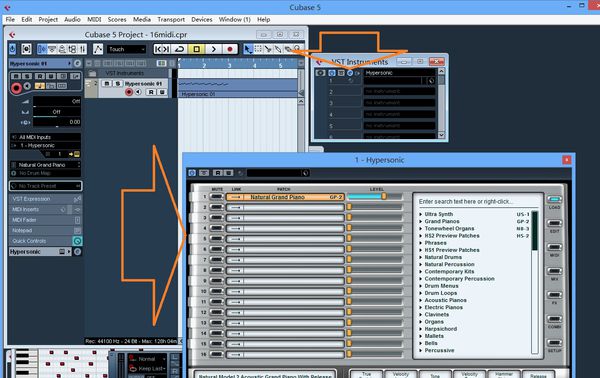Click the Hypersonic window Read automation button
The height and width of the screenshot is (378, 600).
(218, 173)
